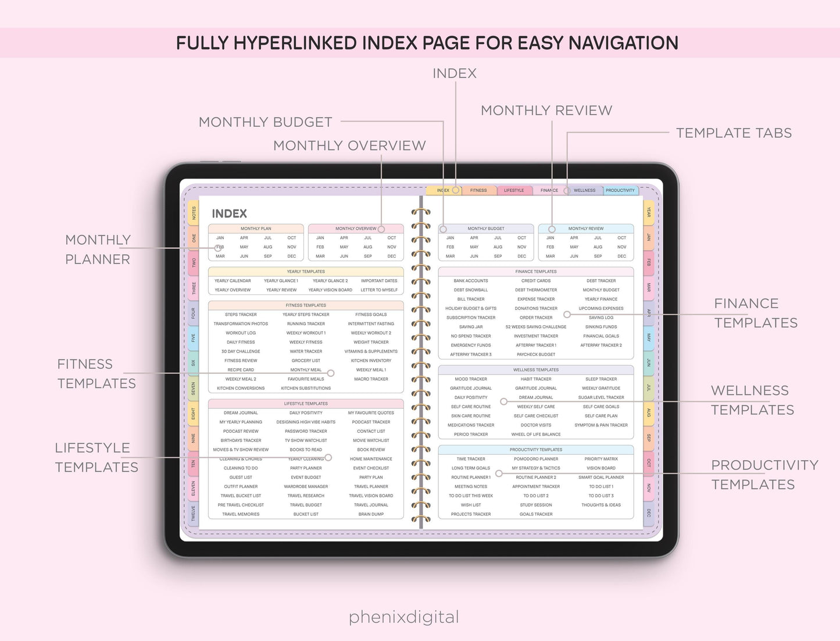Open Wheel Of Life Balance link
Image resolution: width=840 pixels, height=641 pixels.
[536, 435]
